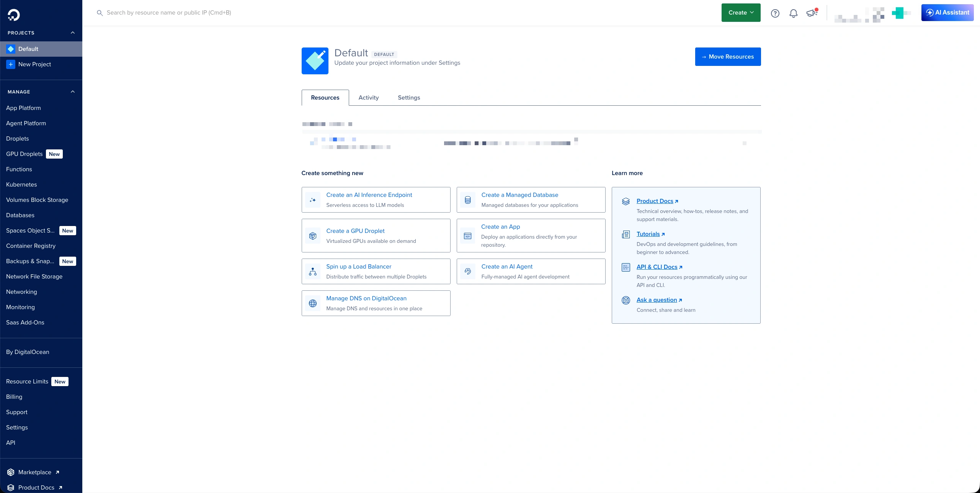
Task: Click the Managed Database cylinder icon
Action: click(468, 200)
